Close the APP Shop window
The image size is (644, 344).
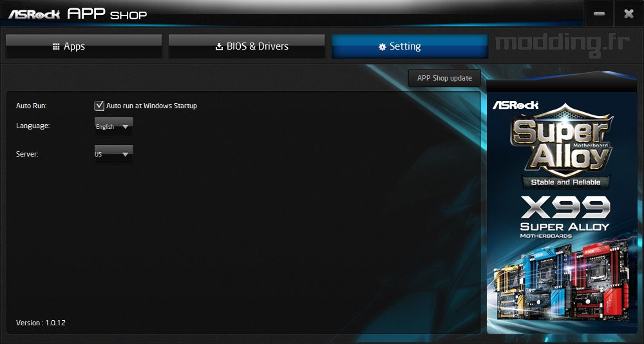tap(629, 14)
